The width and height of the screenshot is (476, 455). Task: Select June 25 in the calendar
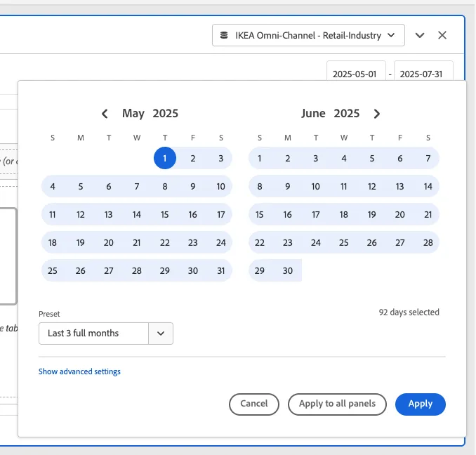(343, 242)
